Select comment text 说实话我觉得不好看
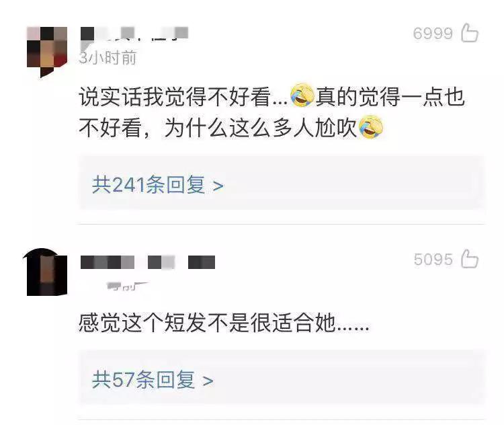 [175, 97]
